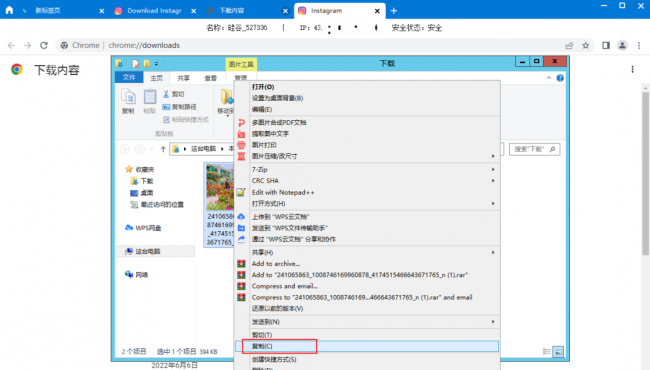Image resolution: width=650 pixels, height=370 pixels.
Task: Toggle the browser side panel
Action: [x=606, y=45]
